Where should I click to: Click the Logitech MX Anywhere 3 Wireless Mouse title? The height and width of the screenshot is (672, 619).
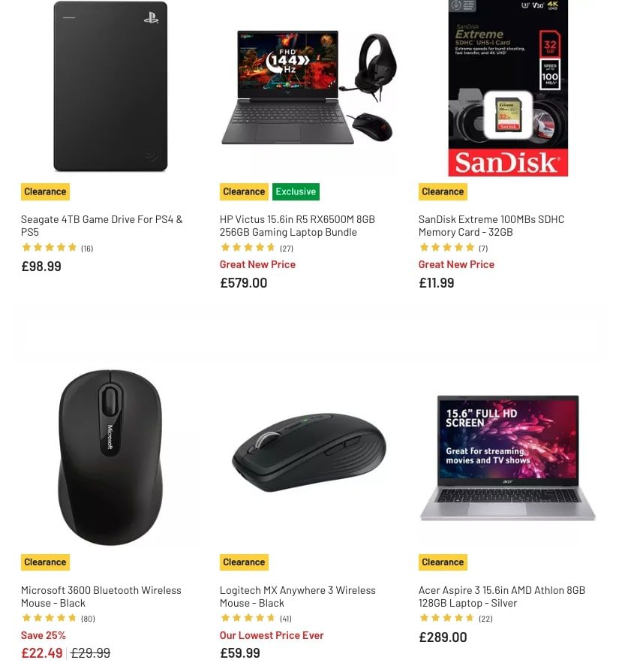pyautogui.click(x=298, y=596)
